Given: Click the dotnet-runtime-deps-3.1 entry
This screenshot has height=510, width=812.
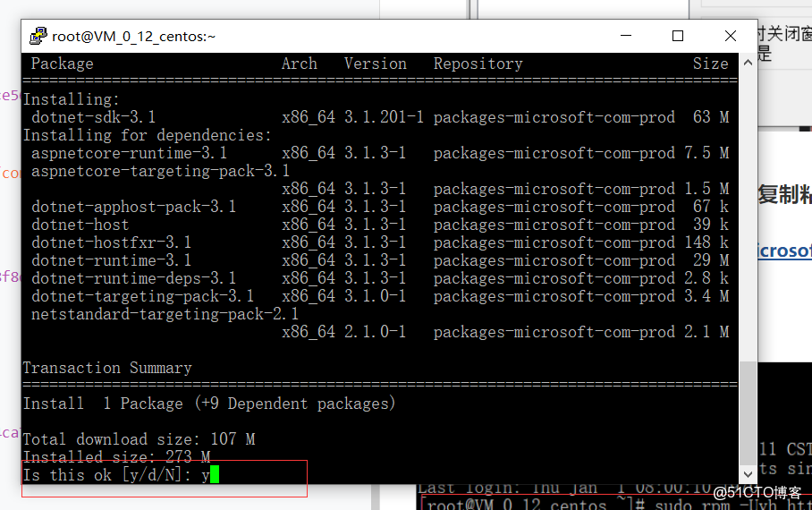Looking at the screenshot, I should pos(133,278).
